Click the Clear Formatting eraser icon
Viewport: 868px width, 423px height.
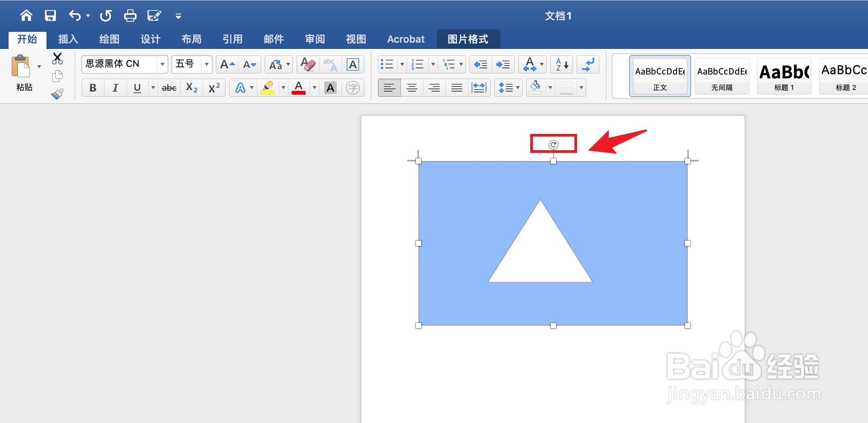point(308,64)
